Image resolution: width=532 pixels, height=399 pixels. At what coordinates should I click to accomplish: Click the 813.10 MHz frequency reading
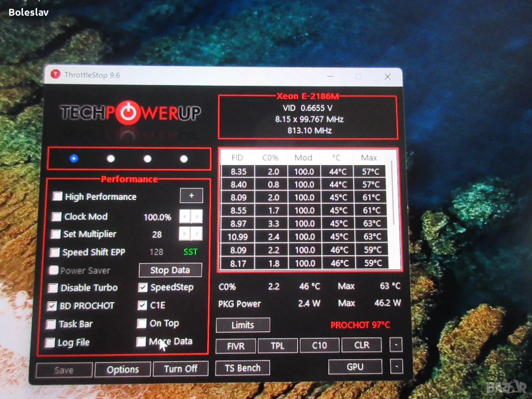310,131
